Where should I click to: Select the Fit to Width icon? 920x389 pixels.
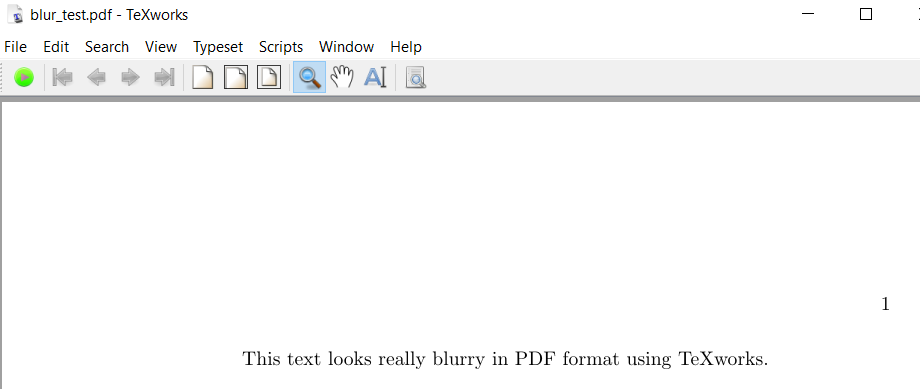coord(236,77)
